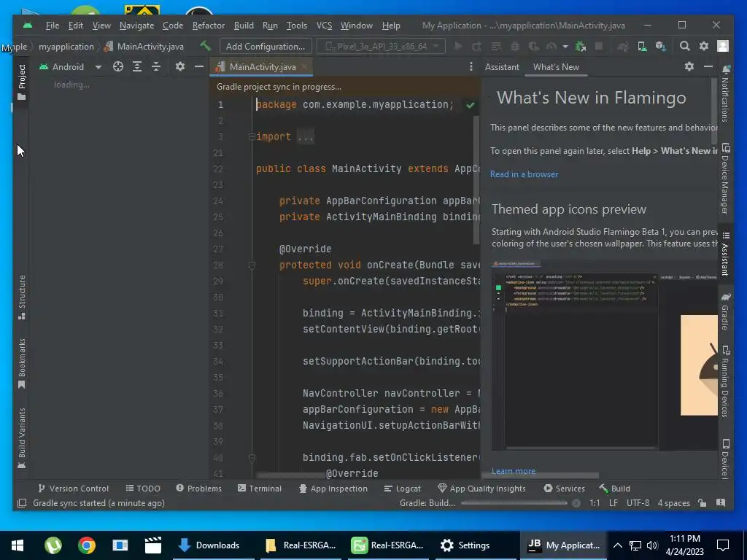Close the MainActivity.java editor tab

click(x=304, y=66)
